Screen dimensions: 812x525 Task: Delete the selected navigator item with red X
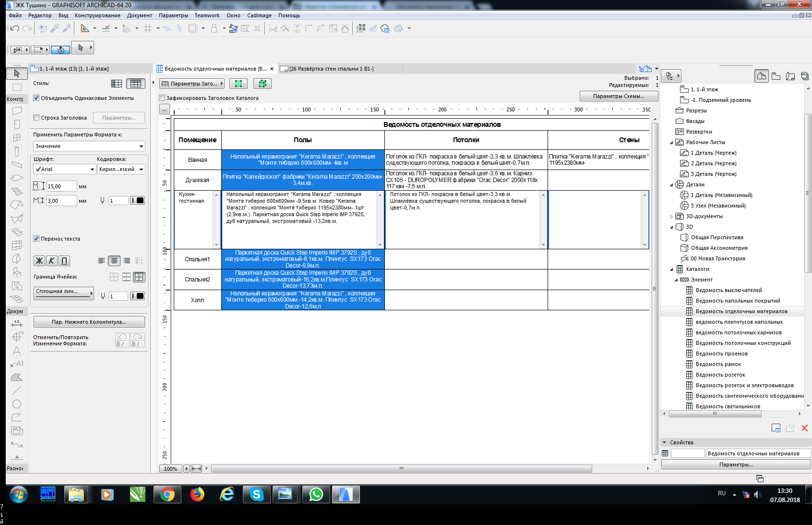[805, 428]
